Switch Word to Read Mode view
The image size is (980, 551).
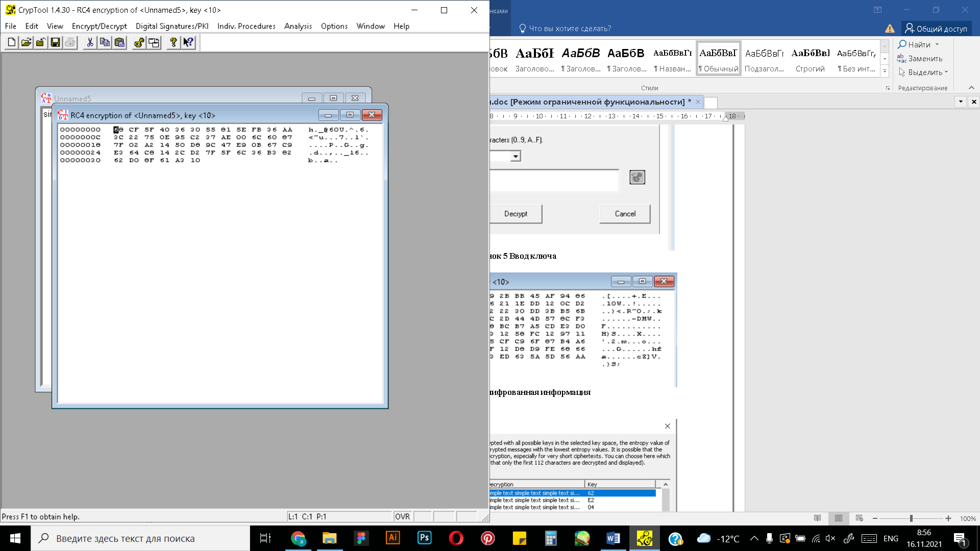(818, 518)
